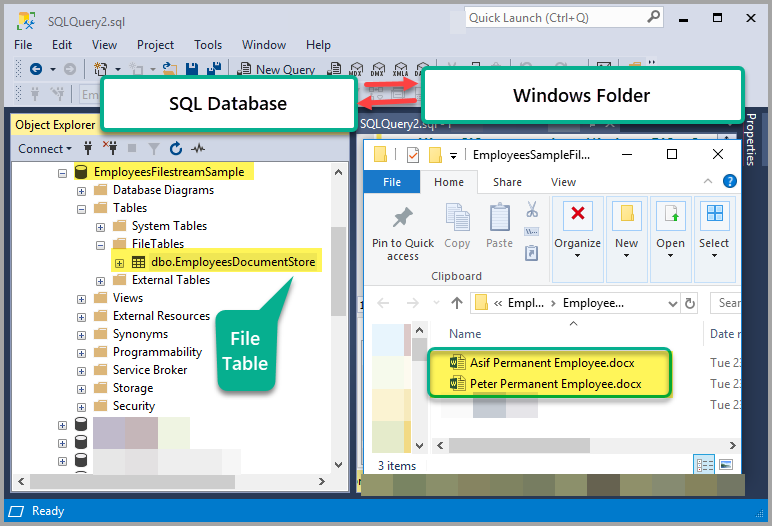Switch Explorer to large icons view

[x=726, y=464]
